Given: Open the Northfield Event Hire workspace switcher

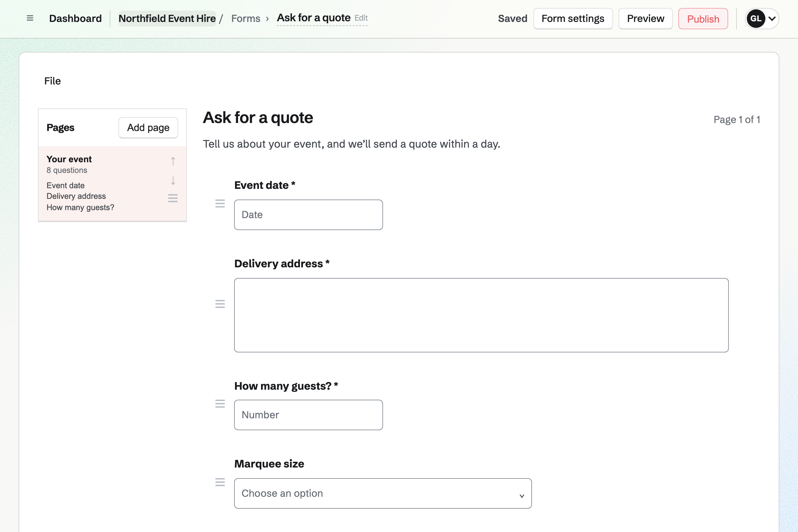Looking at the screenshot, I should tap(167, 18).
